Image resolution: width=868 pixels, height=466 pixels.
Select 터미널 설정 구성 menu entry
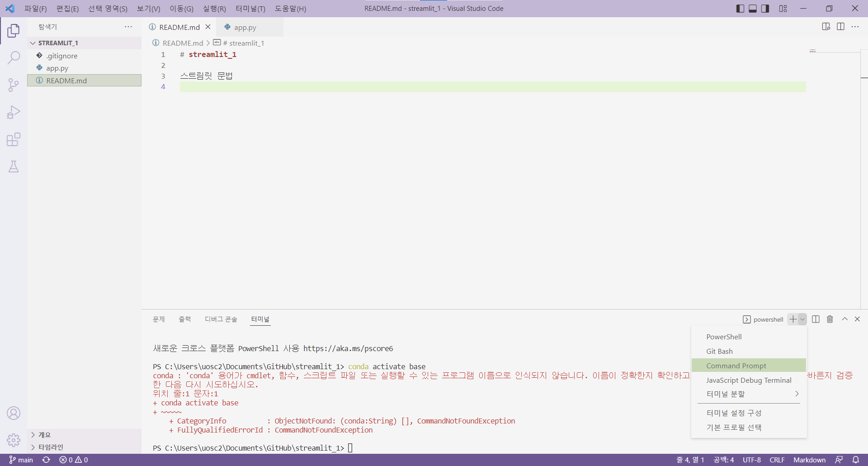click(x=749, y=413)
